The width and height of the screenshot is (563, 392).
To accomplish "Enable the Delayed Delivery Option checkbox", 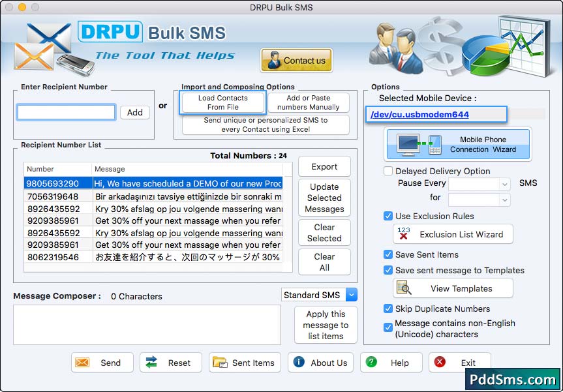I will 388,171.
